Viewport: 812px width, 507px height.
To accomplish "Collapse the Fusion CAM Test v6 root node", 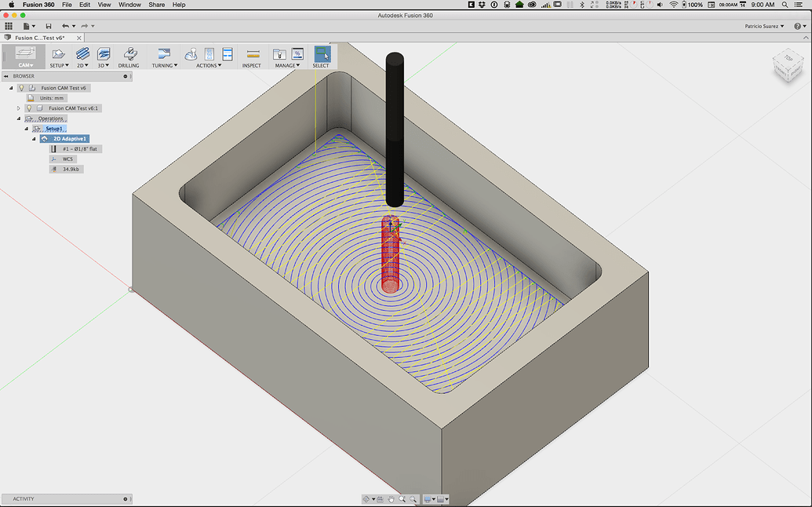I will click(11, 88).
